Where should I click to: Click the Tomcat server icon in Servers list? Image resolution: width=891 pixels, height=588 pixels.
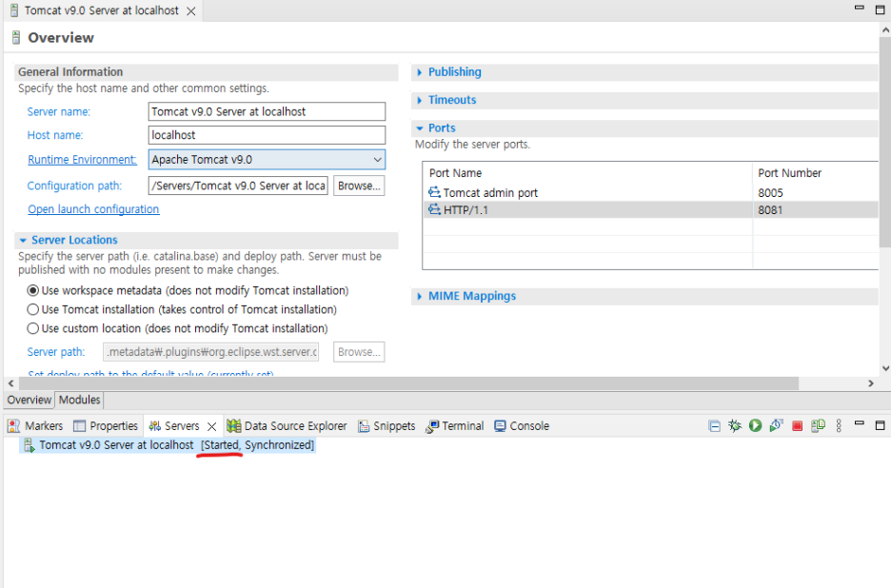[x=29, y=445]
